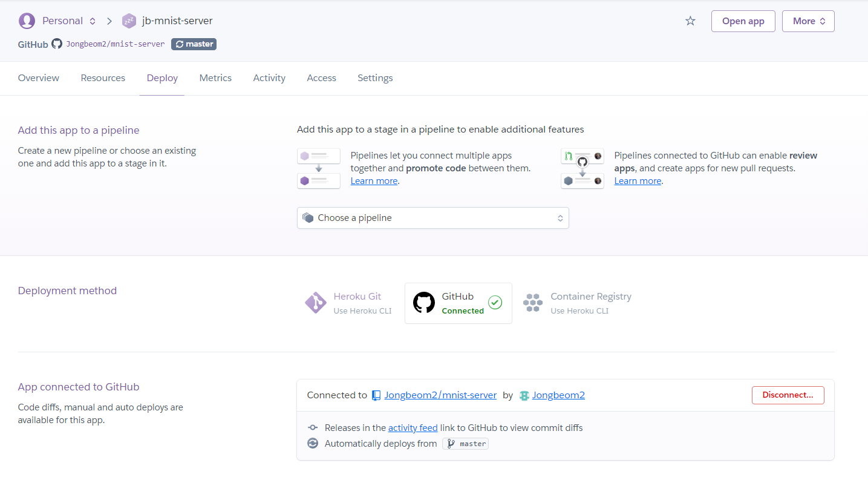Click the Personal account avatar icon
868x480 pixels.
(27, 21)
